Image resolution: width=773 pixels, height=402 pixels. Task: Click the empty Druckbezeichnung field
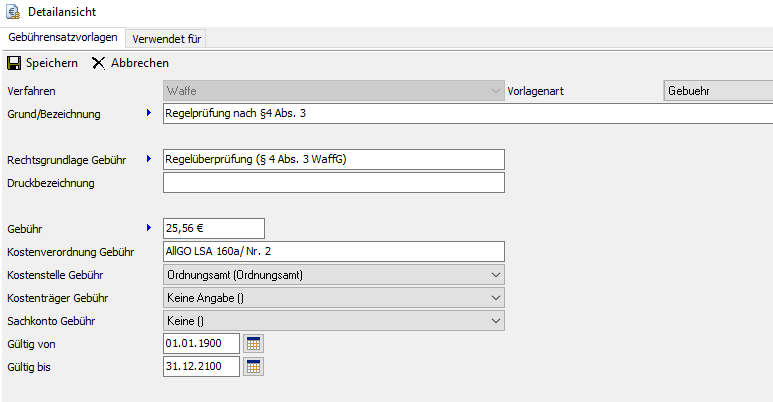click(333, 183)
